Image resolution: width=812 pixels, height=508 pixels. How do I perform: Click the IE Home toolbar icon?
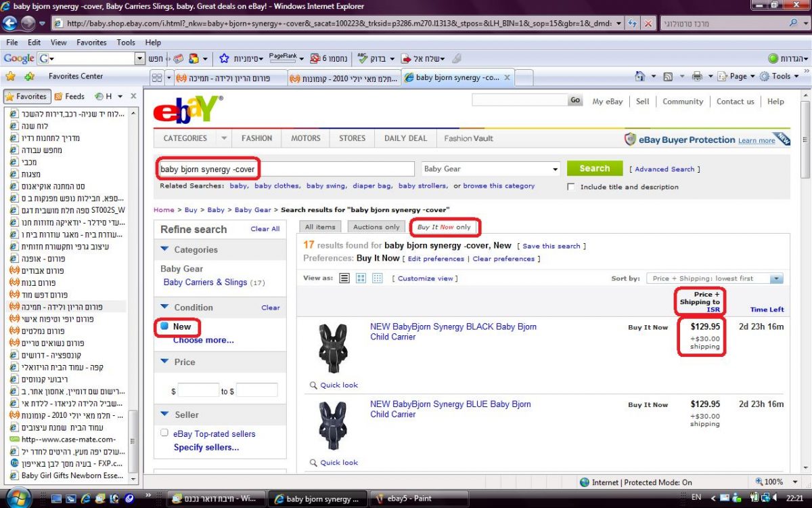click(639, 77)
